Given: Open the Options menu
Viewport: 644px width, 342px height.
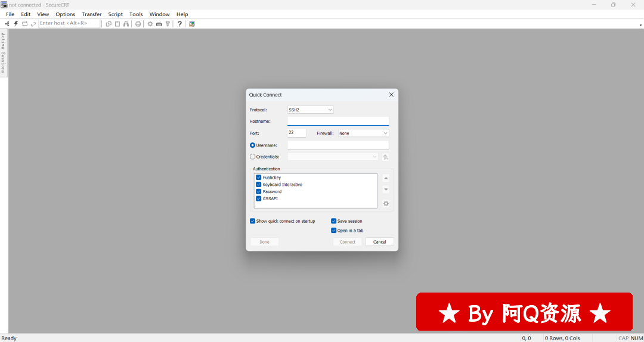Looking at the screenshot, I should 66,14.
